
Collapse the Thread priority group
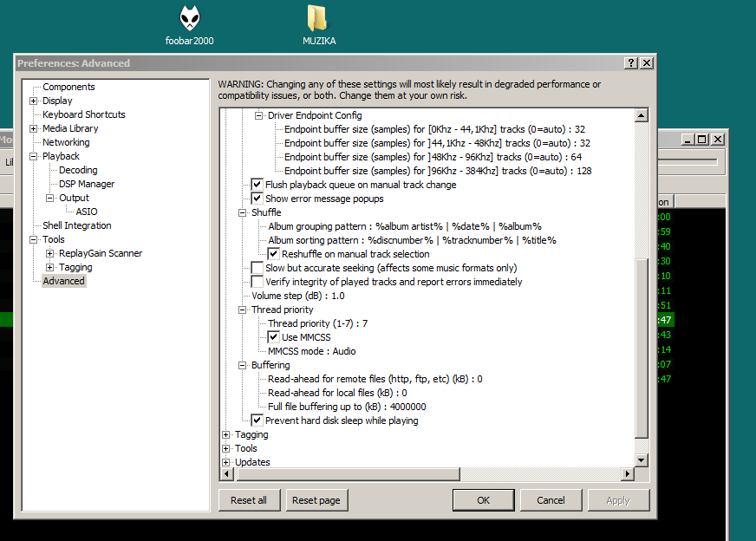coord(243,310)
